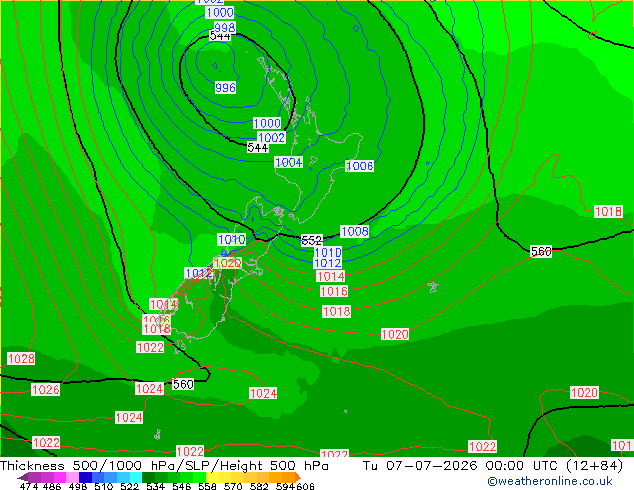The width and height of the screenshot is (634, 490).
Task: Click the forecast date Tu 07-07-2026 text
Action: [x=420, y=466]
